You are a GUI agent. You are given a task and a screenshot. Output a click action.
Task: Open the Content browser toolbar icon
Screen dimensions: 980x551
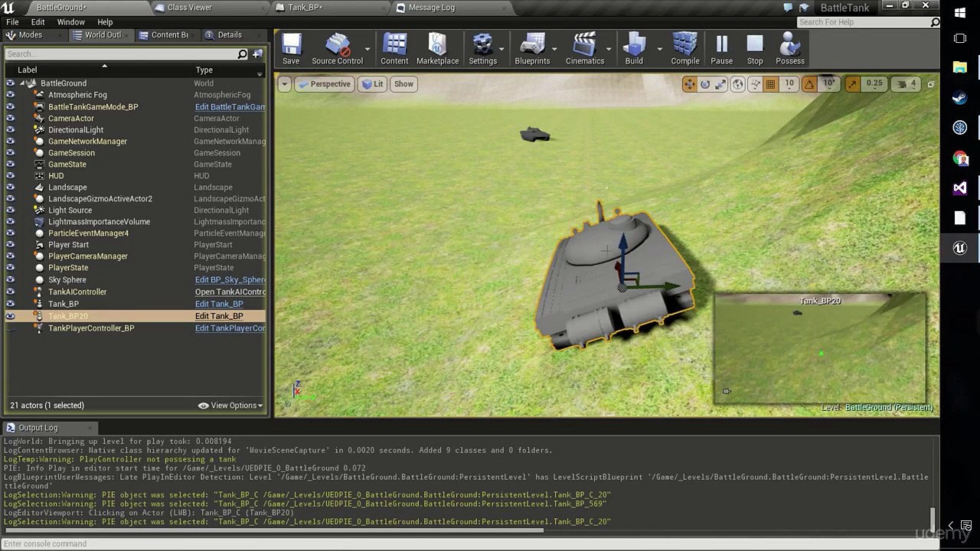tap(394, 50)
